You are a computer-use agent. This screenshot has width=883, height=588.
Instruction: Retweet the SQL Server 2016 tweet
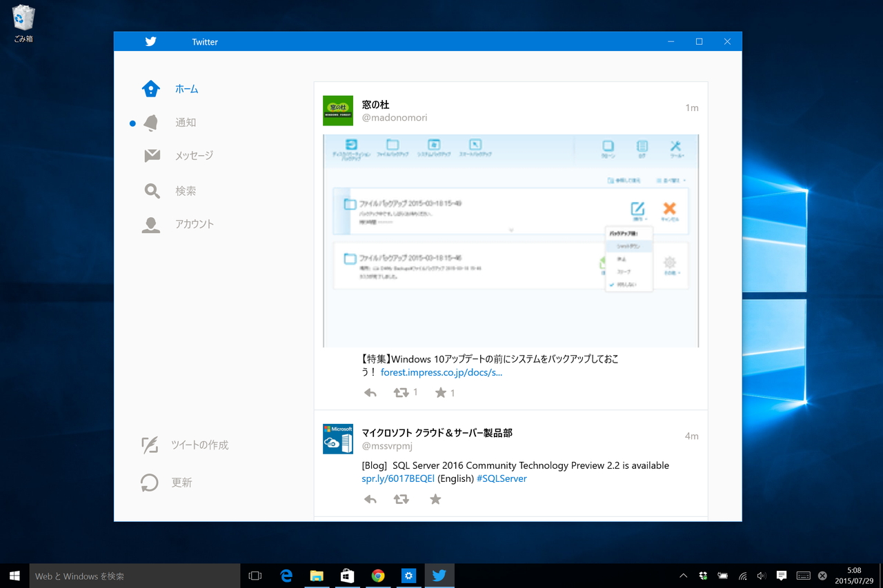tap(401, 499)
